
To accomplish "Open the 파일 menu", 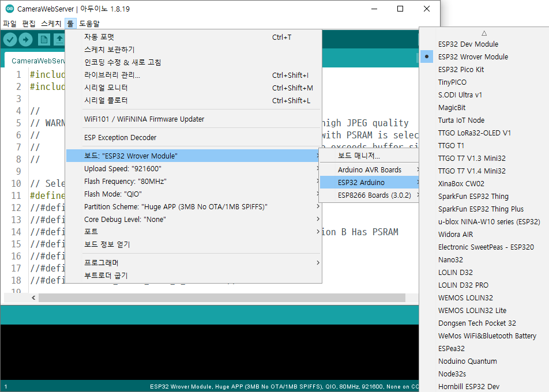I will pos(10,24).
